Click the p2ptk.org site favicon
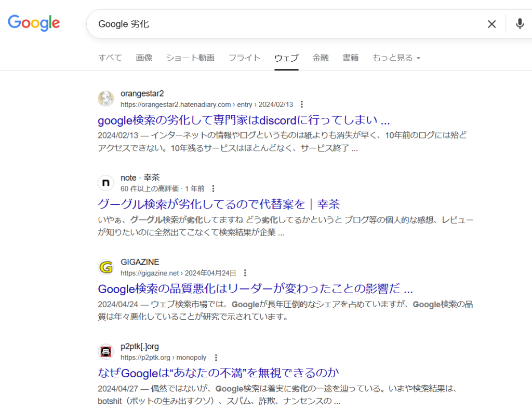Screen dimensions: 532x410 [106, 352]
